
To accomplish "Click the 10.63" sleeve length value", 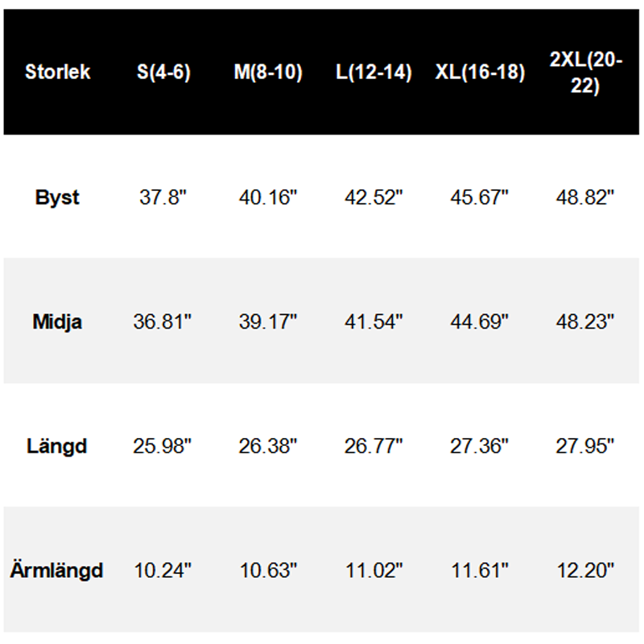I will click(268, 571).
